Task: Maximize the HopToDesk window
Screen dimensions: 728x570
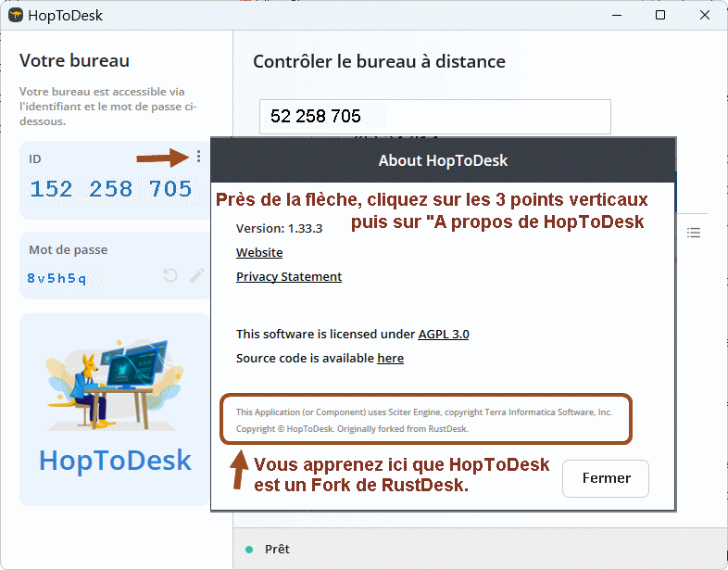Action: point(660,16)
